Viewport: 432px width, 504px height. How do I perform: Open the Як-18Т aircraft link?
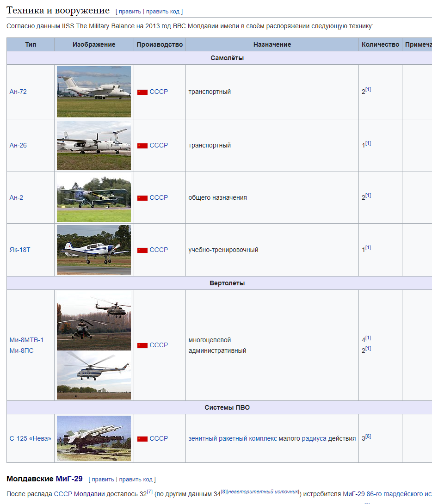click(19, 250)
